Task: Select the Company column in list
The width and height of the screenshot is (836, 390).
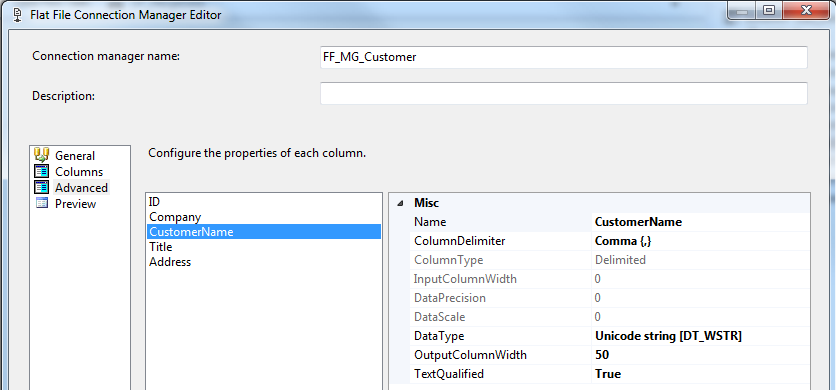Action: coord(263,217)
